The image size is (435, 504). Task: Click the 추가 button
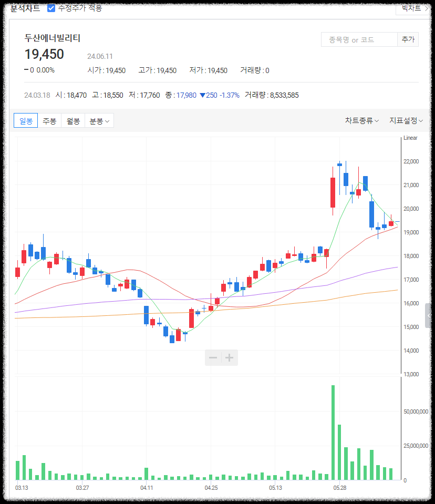[x=408, y=39]
